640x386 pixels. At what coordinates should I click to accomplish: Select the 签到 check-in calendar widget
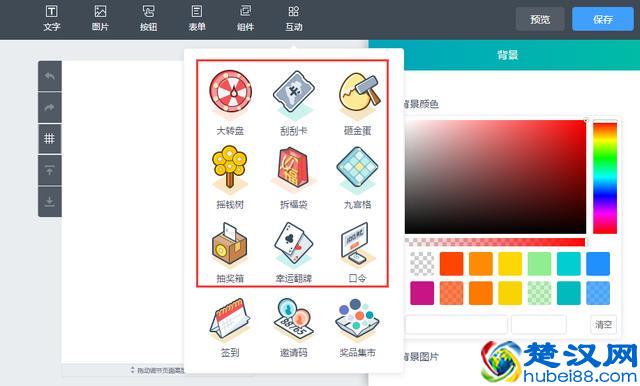point(230,328)
